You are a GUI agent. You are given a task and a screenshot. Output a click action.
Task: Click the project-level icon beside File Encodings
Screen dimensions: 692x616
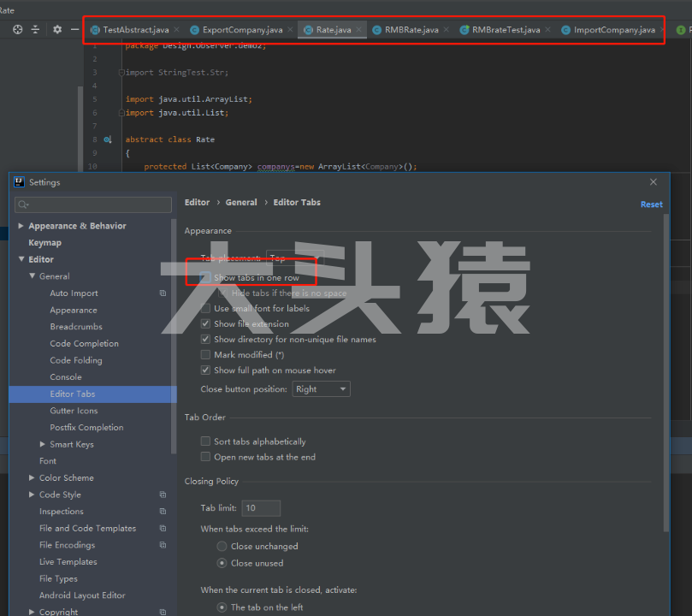163,545
